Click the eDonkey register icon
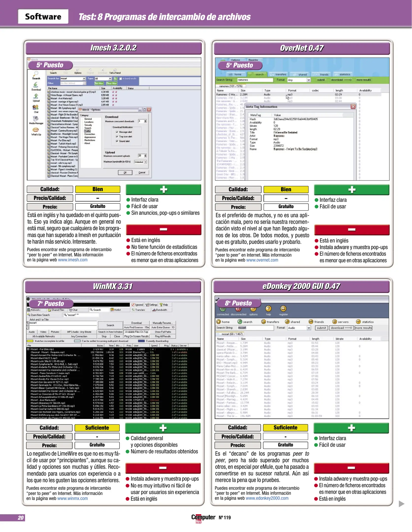The width and height of the screenshot is (412, 532). point(283,309)
